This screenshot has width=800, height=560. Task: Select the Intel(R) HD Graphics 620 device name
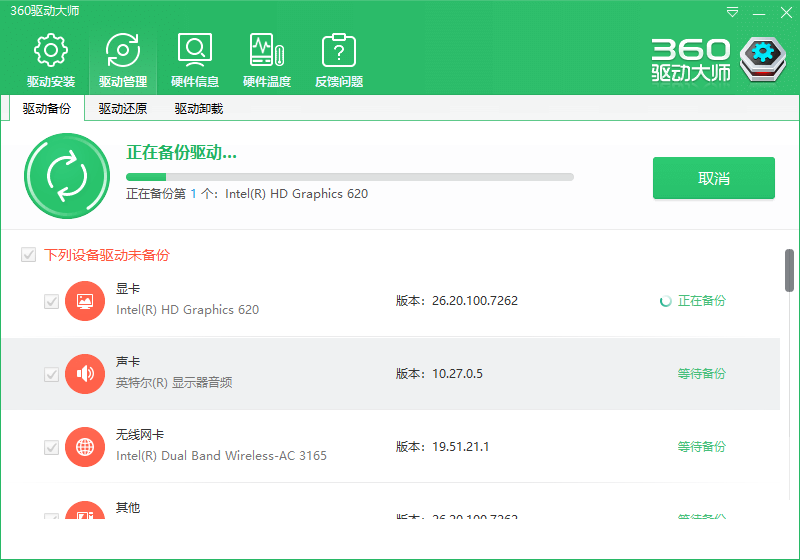[188, 310]
